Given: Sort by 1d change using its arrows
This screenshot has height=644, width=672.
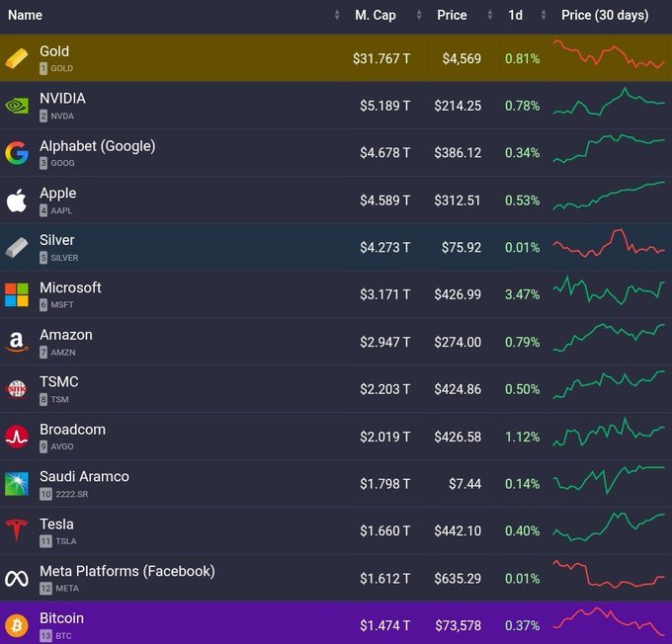Looking at the screenshot, I should click(544, 15).
